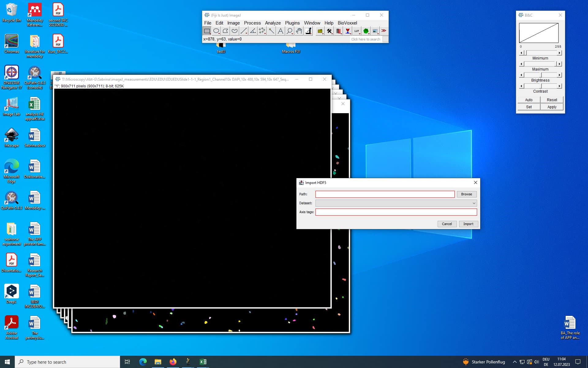
Task: Select the Oval selection tool in ImageJ
Action: 216,31
